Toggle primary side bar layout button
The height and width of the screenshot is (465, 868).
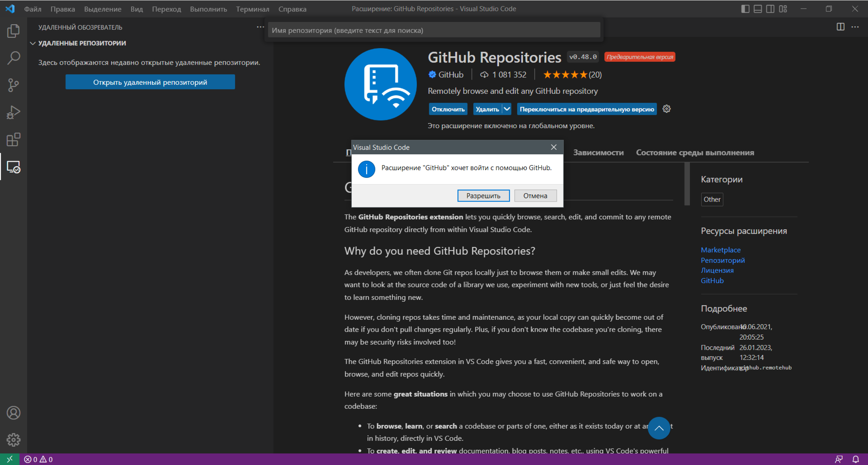(x=745, y=9)
